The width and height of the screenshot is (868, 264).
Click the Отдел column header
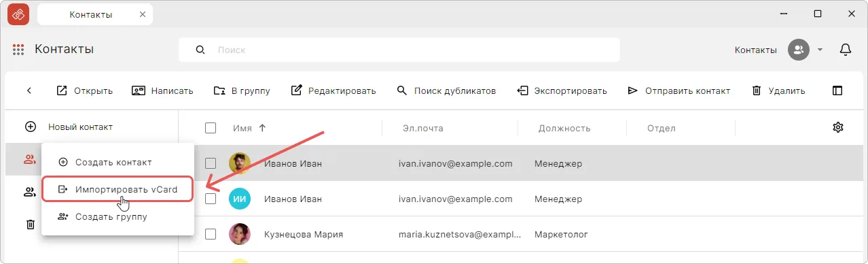[x=661, y=128]
